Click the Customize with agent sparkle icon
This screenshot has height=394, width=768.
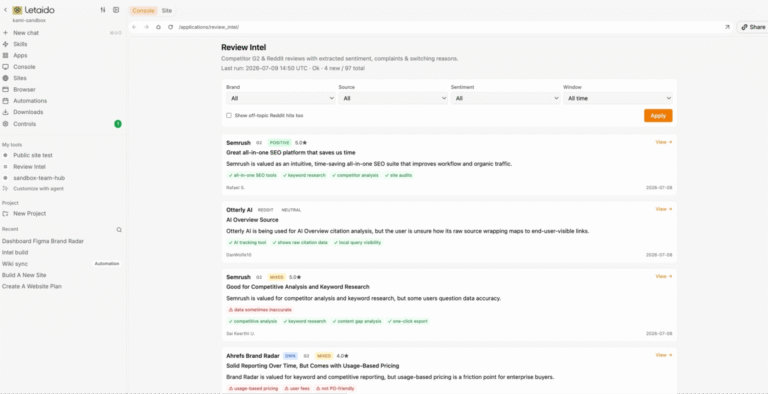pyautogui.click(x=5, y=189)
